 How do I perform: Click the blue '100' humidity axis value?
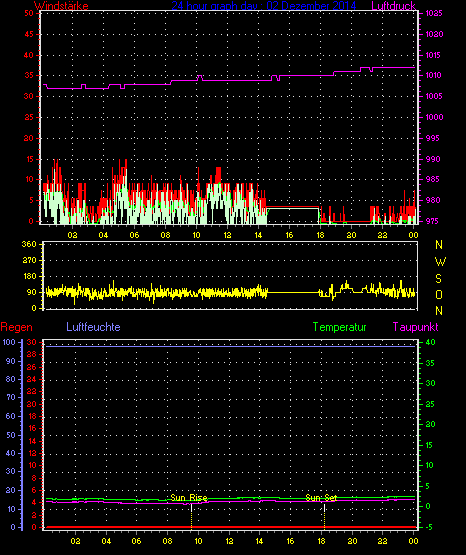coord(9,342)
